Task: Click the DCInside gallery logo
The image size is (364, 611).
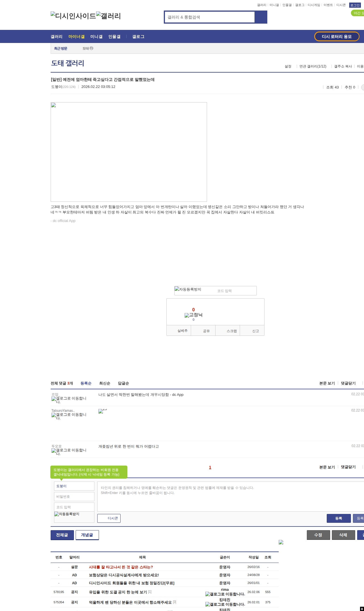Action: pyautogui.click(x=73, y=16)
